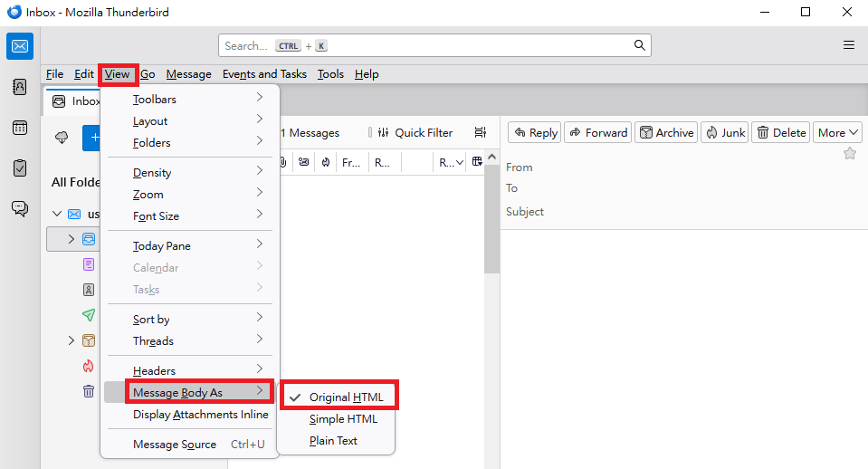Image resolution: width=868 pixels, height=469 pixels.
Task: Expand the Density submenu
Action: click(189, 173)
